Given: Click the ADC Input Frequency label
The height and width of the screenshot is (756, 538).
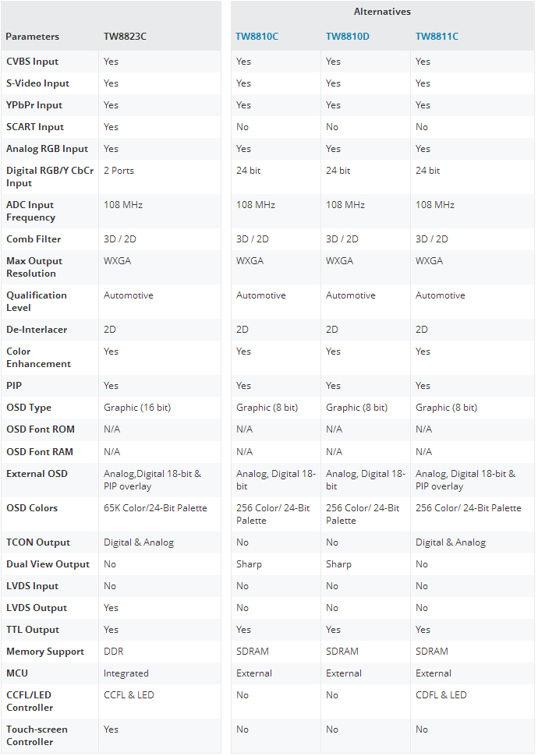Looking at the screenshot, I should click(x=30, y=211).
